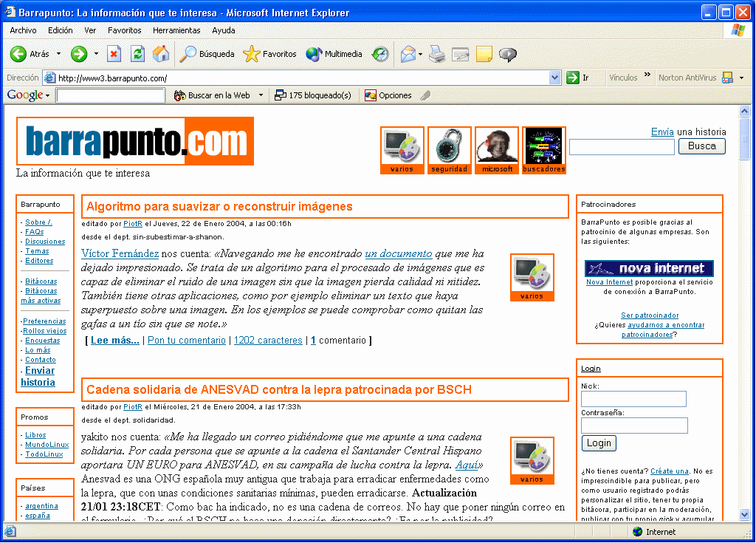Open the Back button history dropdown arrow
The width and height of the screenshot is (756, 543).
[x=58, y=54]
